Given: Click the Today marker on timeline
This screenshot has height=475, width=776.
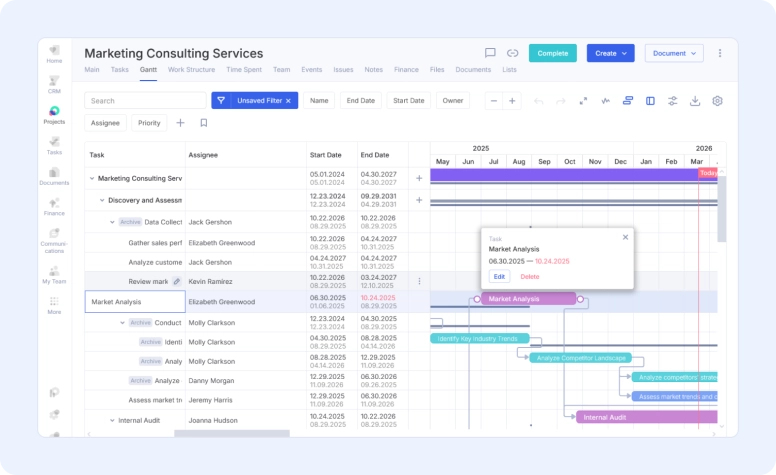Looking at the screenshot, I should click(708, 173).
